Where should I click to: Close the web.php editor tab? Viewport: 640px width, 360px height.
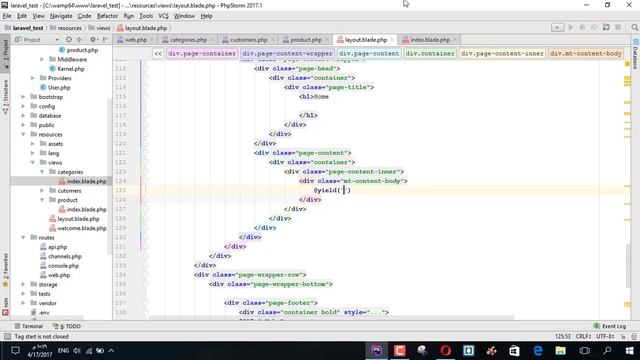[151, 40]
